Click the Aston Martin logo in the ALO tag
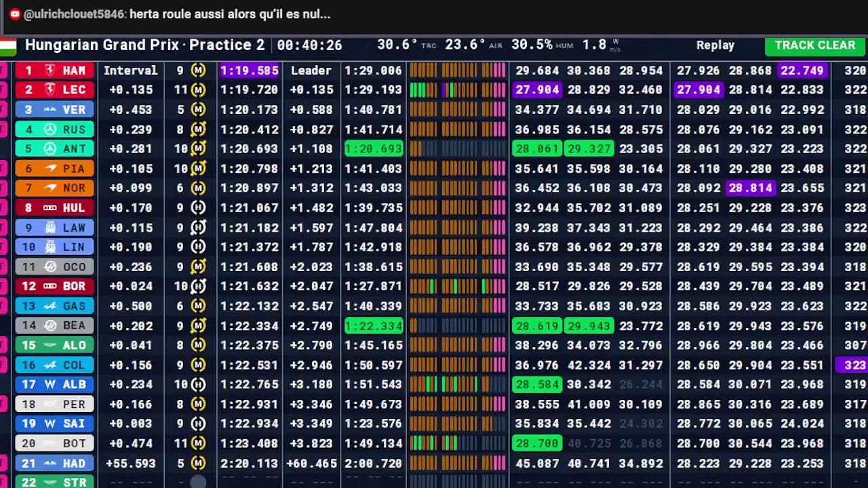The height and width of the screenshot is (488, 868). click(50, 346)
